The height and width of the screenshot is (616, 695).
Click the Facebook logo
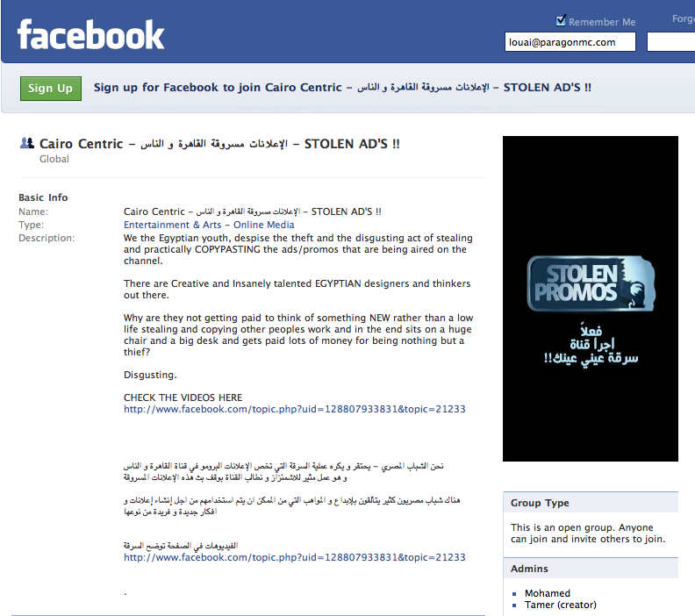coord(91,34)
